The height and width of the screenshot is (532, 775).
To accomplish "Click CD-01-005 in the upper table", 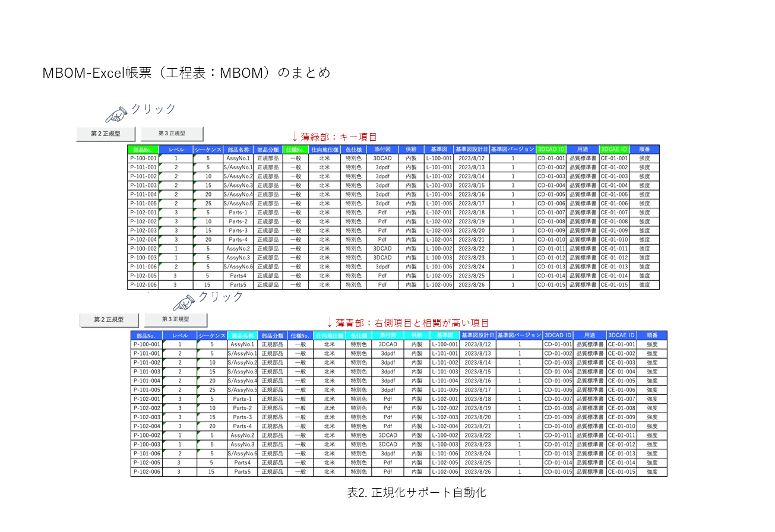I will (551, 194).
